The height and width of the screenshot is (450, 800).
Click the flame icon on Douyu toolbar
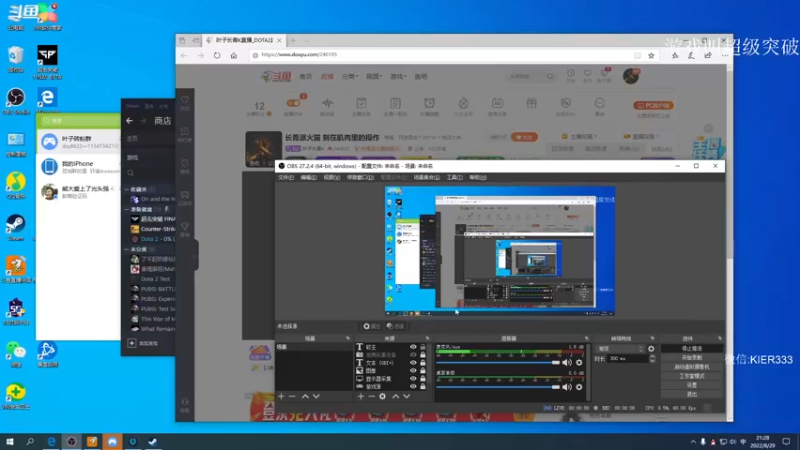(x=463, y=104)
